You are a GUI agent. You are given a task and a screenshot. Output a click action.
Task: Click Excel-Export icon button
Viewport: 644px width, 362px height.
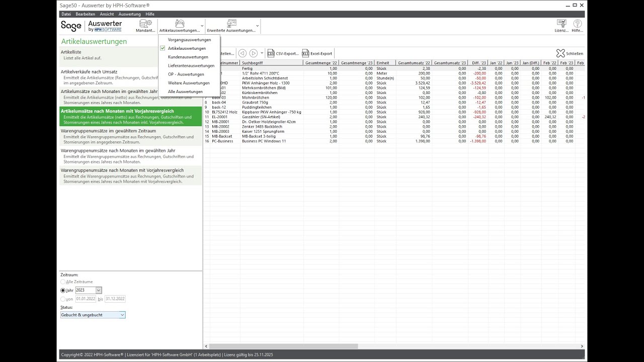[317, 53]
